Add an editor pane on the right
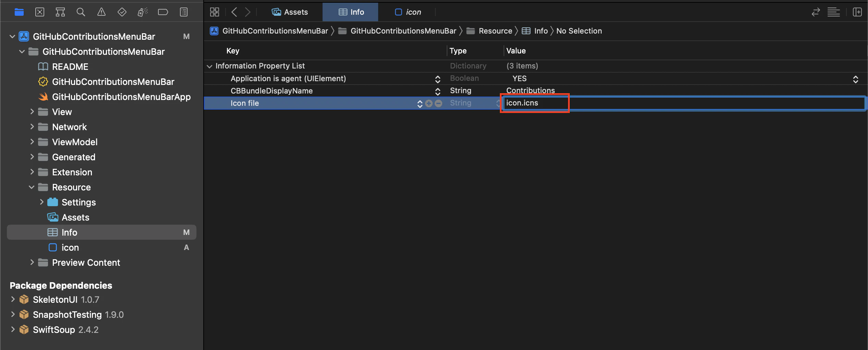The width and height of the screenshot is (868, 350). (857, 12)
